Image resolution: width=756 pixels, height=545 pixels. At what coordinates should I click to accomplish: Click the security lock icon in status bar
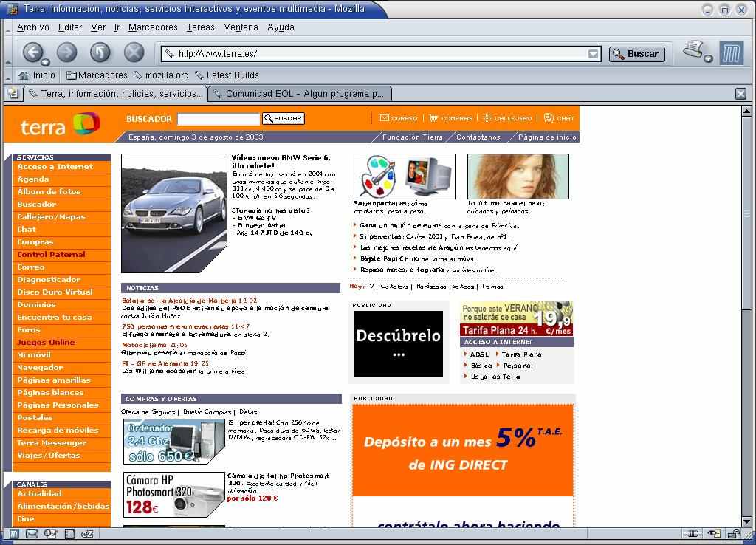[x=733, y=534]
